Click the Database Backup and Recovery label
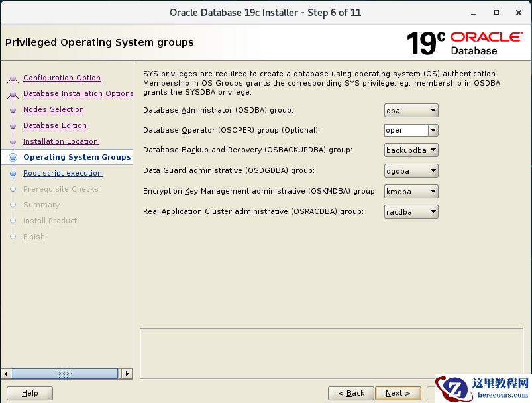532x403 pixels. point(248,150)
